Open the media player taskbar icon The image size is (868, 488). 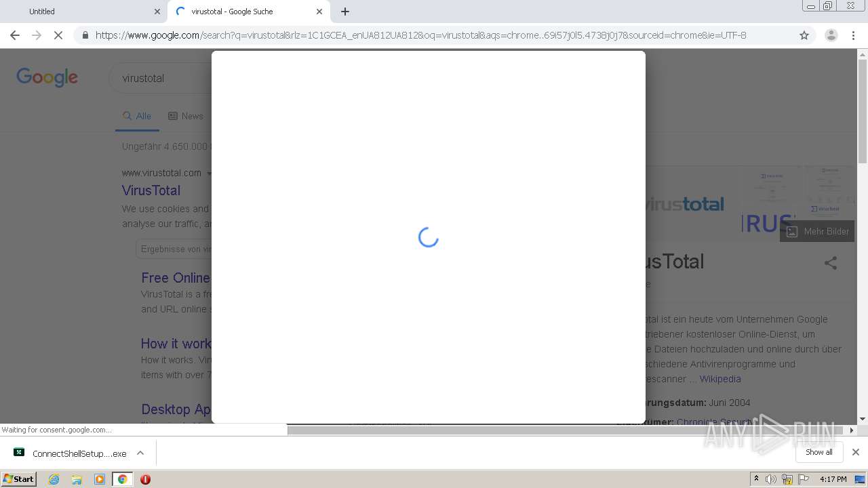click(x=100, y=479)
